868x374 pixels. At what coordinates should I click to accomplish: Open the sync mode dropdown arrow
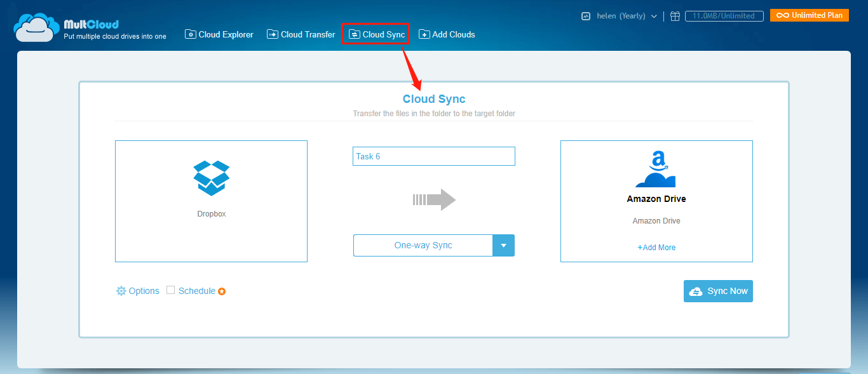[503, 245]
